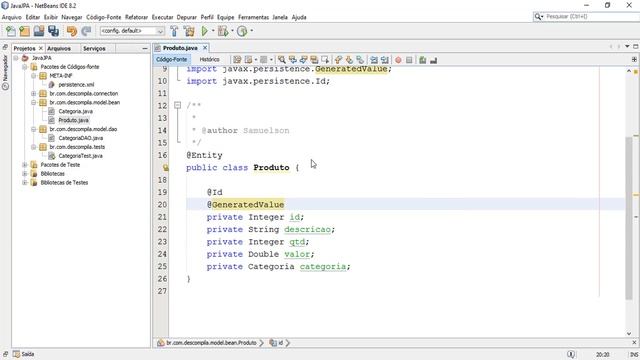Click the Open Project toolbar icon
The image size is (640, 360).
[39, 31]
